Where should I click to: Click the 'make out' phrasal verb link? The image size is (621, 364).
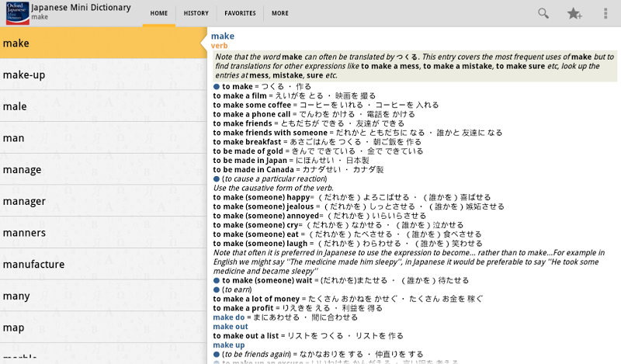[x=231, y=327]
